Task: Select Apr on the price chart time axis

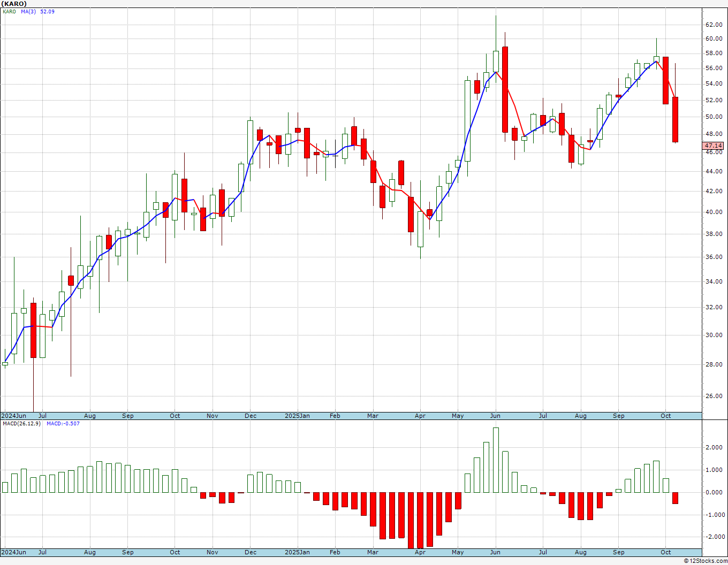Action: click(420, 416)
